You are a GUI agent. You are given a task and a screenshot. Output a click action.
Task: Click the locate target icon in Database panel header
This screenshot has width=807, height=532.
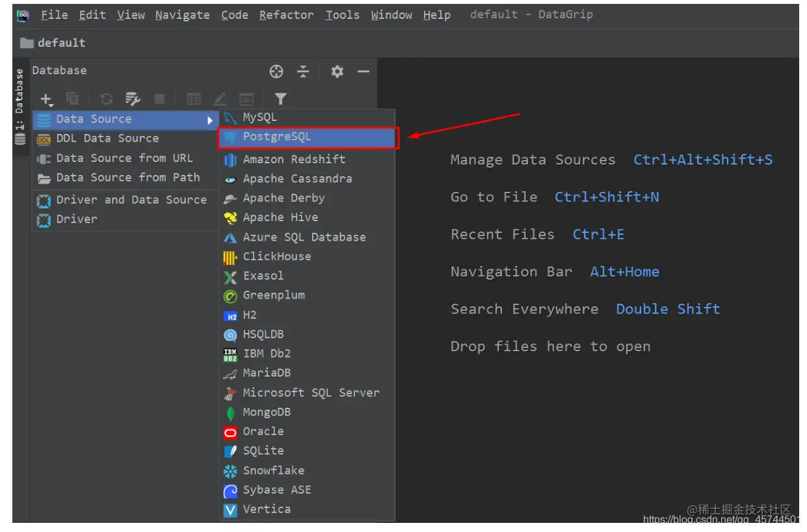click(276, 72)
